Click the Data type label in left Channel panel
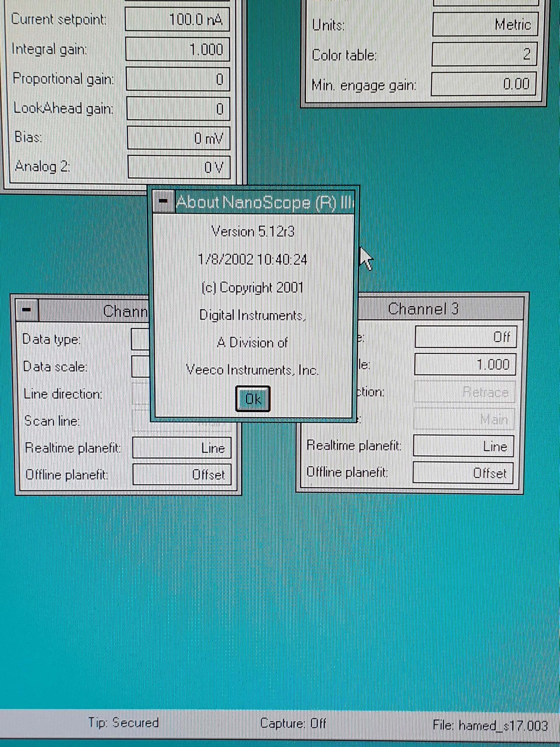 click(52, 339)
